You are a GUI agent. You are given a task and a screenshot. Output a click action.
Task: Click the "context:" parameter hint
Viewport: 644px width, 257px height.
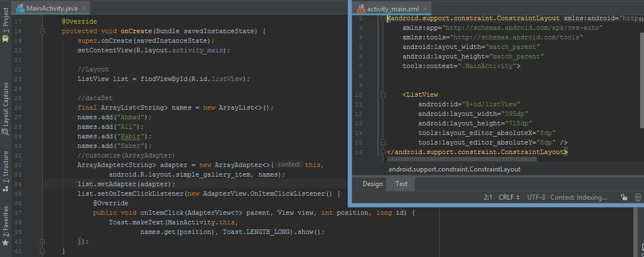289,165
